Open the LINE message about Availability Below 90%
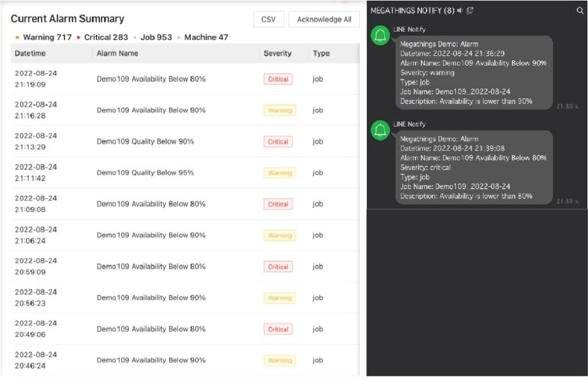 click(x=474, y=72)
